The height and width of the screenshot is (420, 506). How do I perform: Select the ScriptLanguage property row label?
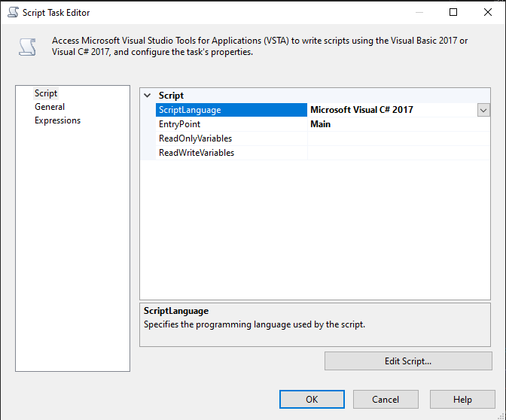coord(190,110)
